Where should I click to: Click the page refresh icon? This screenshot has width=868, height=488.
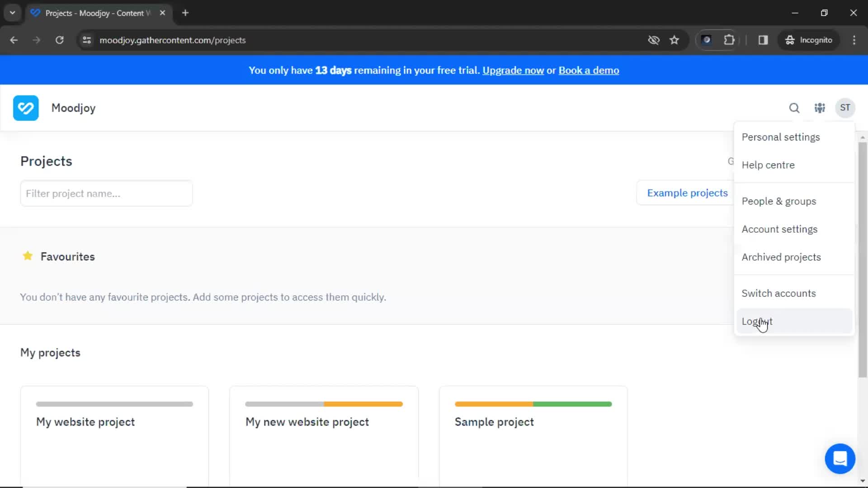[x=59, y=40]
